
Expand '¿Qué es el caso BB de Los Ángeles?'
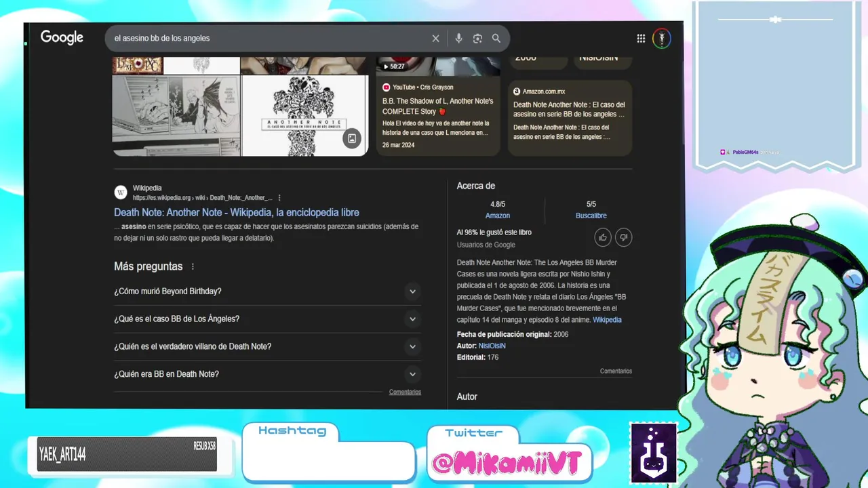[x=267, y=319]
